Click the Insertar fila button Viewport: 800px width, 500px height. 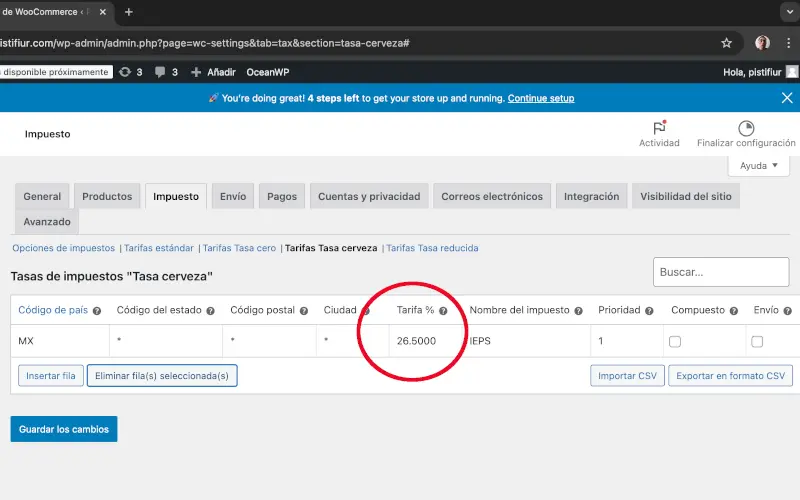coord(51,376)
